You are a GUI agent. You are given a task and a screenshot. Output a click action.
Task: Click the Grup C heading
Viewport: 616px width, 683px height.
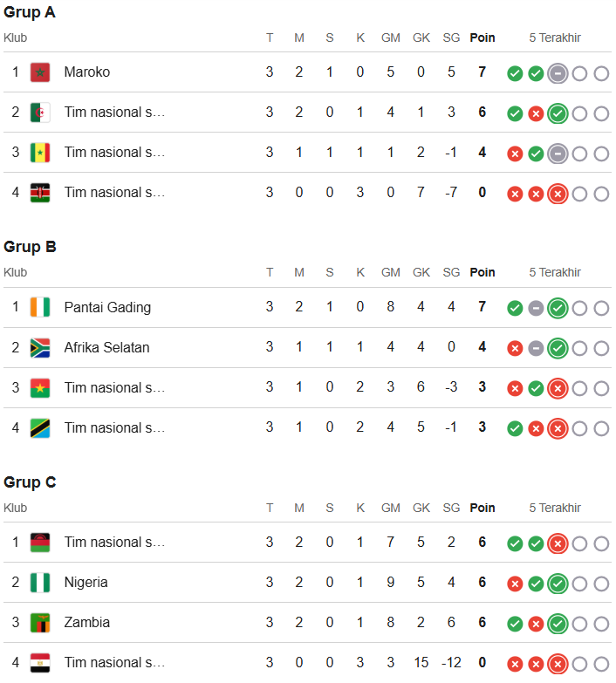point(30,482)
